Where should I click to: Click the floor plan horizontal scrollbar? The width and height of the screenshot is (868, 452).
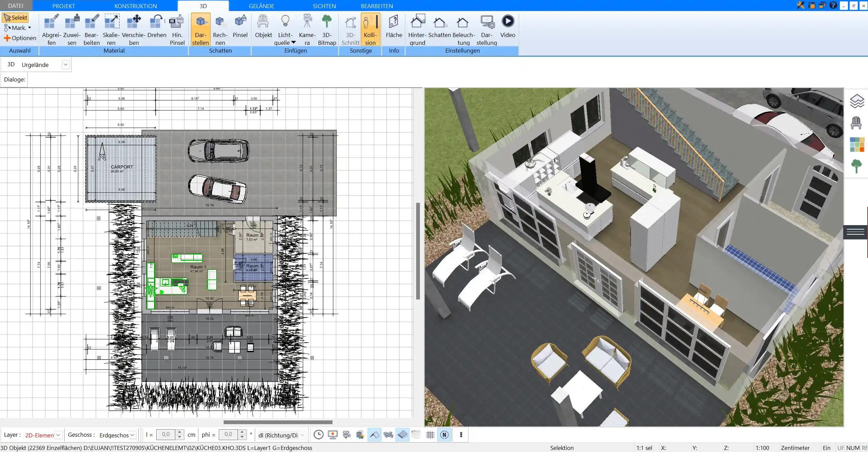(x=278, y=422)
